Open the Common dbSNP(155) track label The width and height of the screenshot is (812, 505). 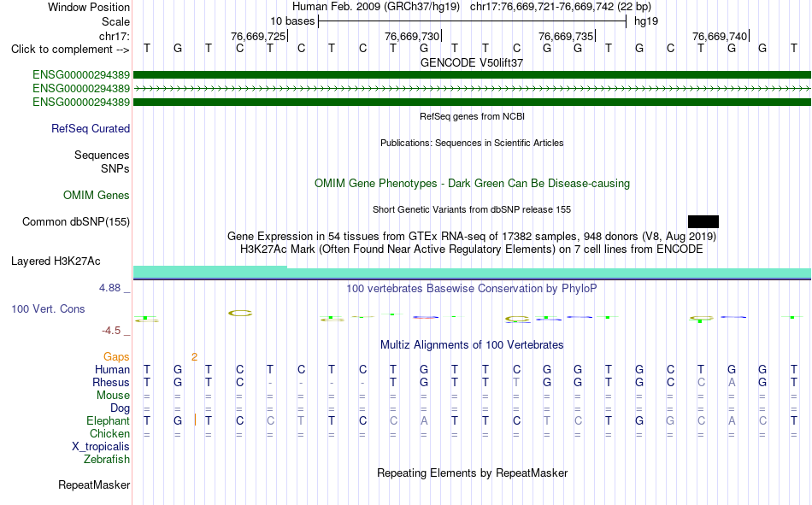coord(76,221)
